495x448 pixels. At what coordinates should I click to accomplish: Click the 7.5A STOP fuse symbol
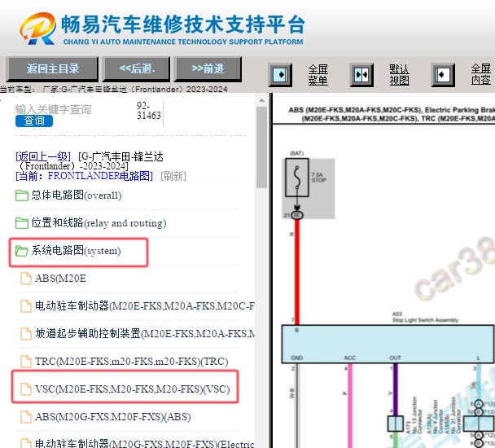click(297, 178)
